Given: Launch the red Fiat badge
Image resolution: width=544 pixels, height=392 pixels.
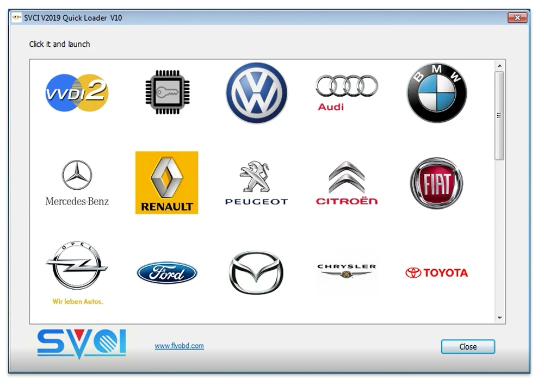Looking at the screenshot, I should pos(436,183).
